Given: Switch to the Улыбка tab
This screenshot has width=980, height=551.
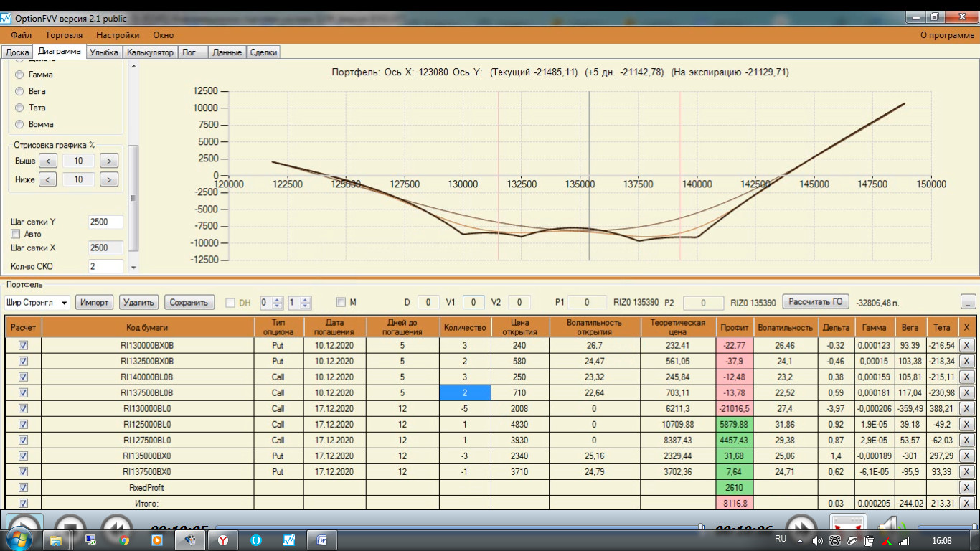Looking at the screenshot, I should click(x=104, y=52).
